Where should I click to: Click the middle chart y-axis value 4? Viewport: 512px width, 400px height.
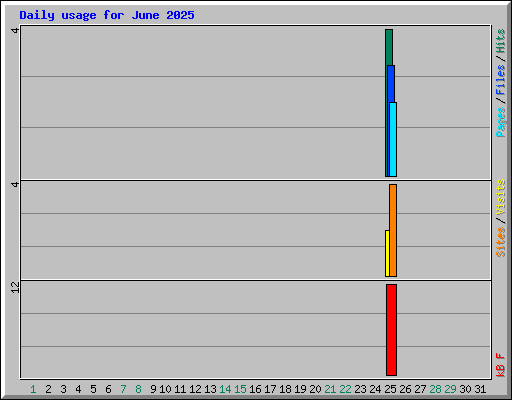[x=15, y=184]
